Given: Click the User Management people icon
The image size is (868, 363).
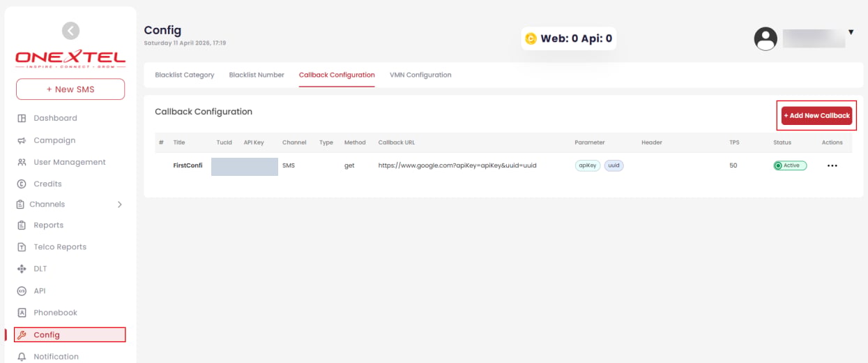Looking at the screenshot, I should pos(22,162).
